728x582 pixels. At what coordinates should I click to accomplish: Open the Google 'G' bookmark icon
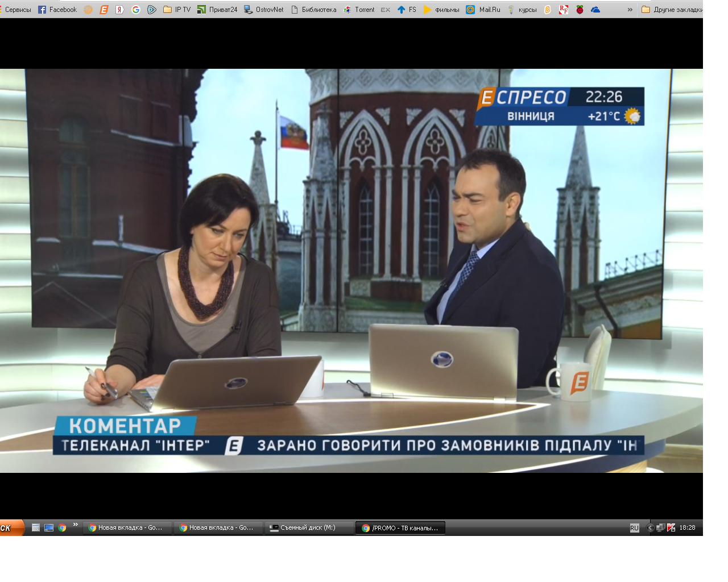pyautogui.click(x=136, y=10)
